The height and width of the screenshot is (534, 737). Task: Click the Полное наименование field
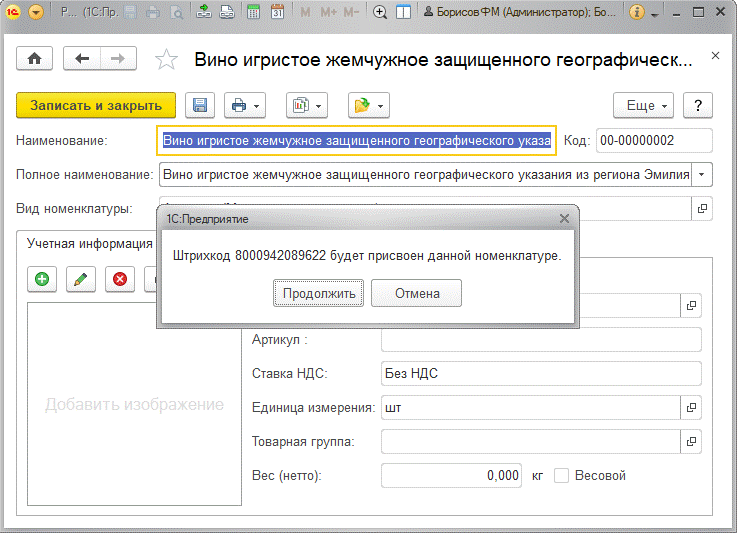coord(425,175)
